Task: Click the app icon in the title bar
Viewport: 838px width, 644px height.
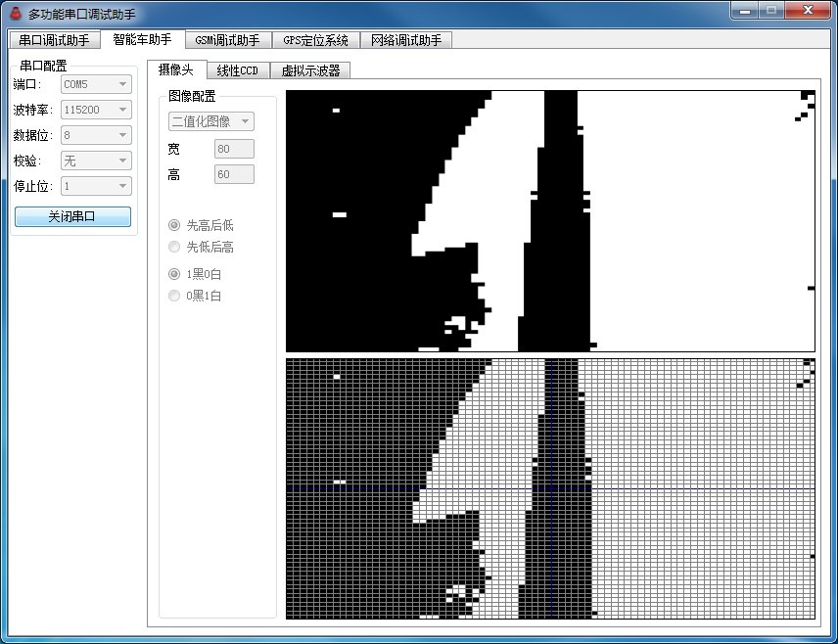Action: click(16, 14)
